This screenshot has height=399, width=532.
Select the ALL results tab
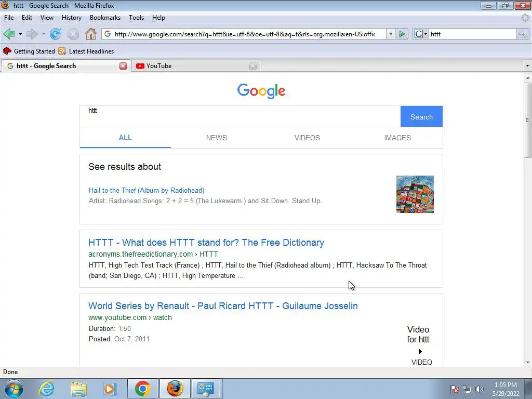[125, 137]
